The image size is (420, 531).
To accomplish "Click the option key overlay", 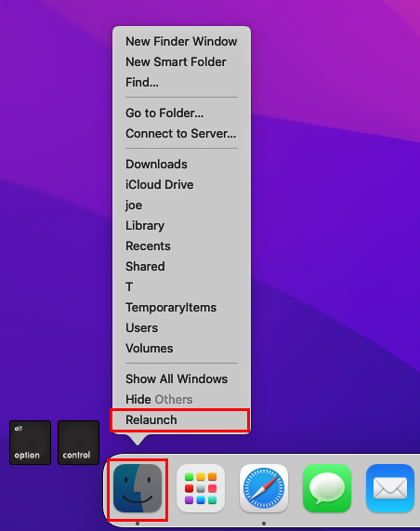I will point(30,443).
